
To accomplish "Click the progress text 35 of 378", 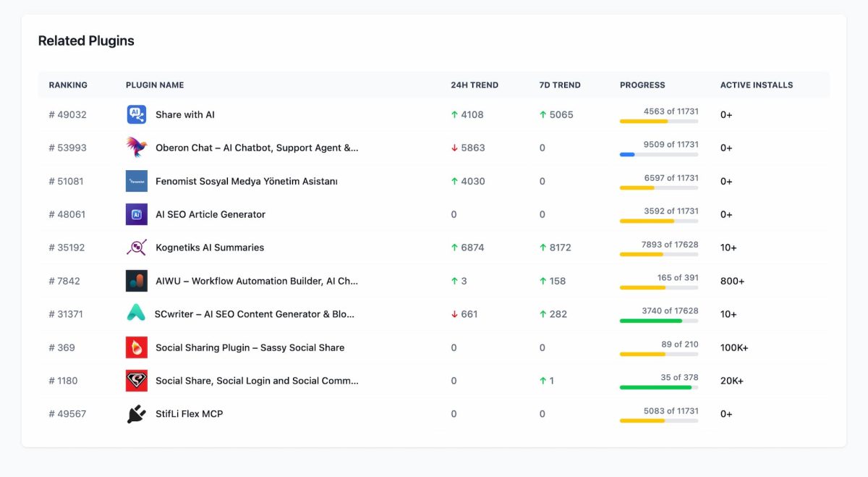I will [679, 377].
